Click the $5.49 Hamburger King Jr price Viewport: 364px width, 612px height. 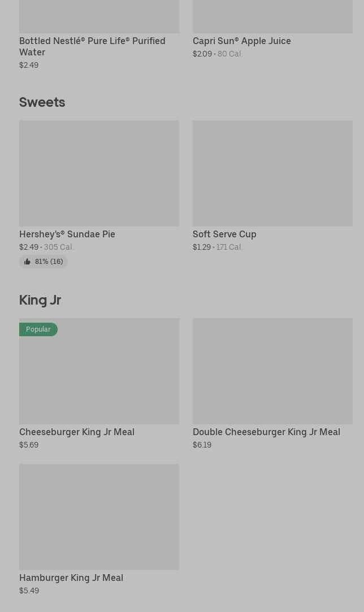pos(29,591)
